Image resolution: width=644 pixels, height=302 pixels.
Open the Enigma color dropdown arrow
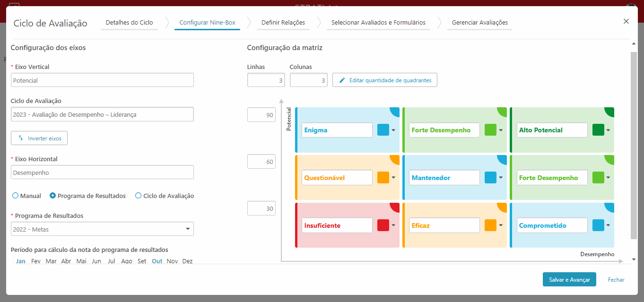[x=393, y=130]
